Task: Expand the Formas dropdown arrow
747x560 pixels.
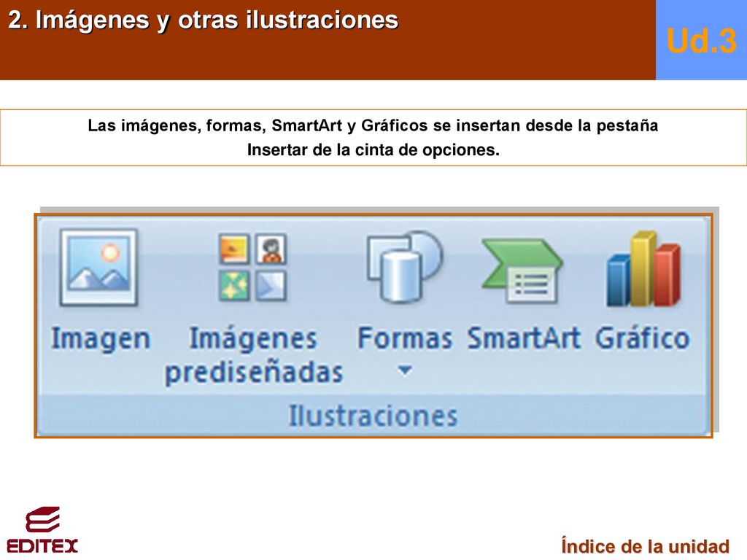Action: pos(405,370)
